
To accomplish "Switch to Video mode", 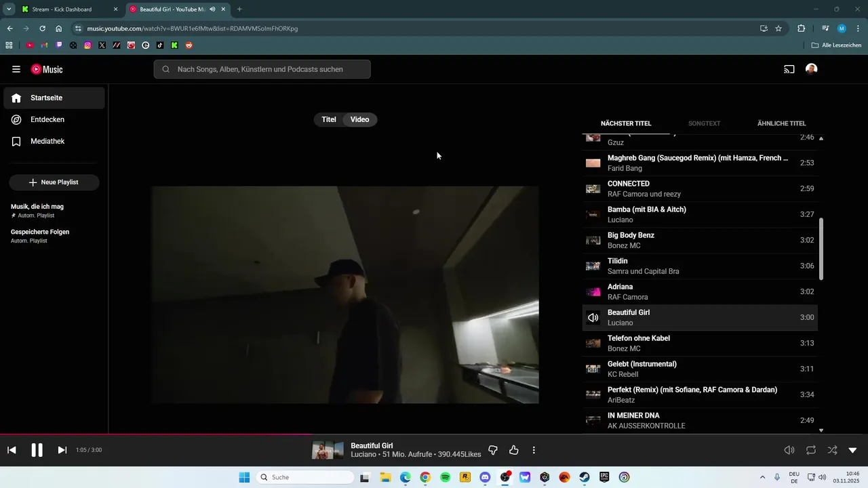I will click(x=360, y=119).
